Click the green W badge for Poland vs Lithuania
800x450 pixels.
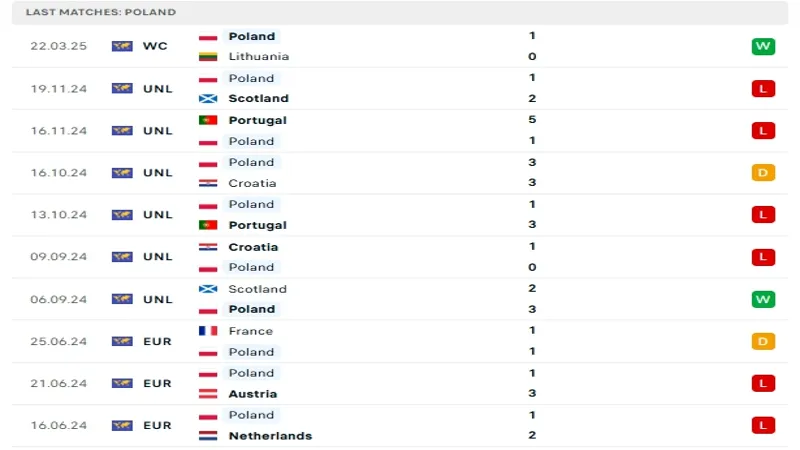pyautogui.click(x=763, y=46)
